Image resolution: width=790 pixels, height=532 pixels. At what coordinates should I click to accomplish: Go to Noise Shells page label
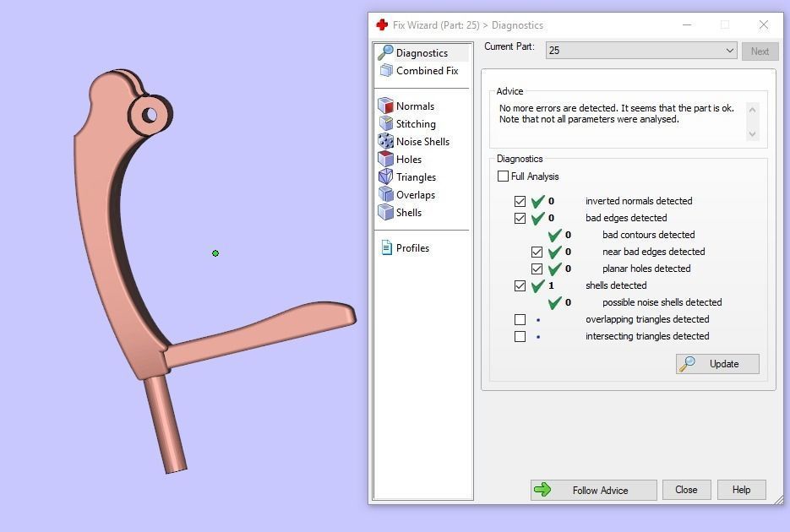pos(422,141)
